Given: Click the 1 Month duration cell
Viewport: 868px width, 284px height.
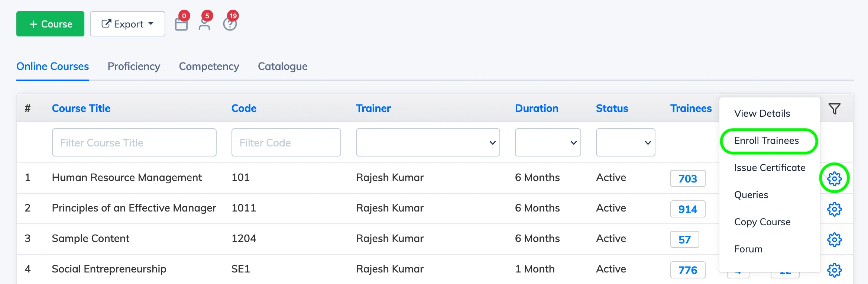Looking at the screenshot, I should (535, 269).
